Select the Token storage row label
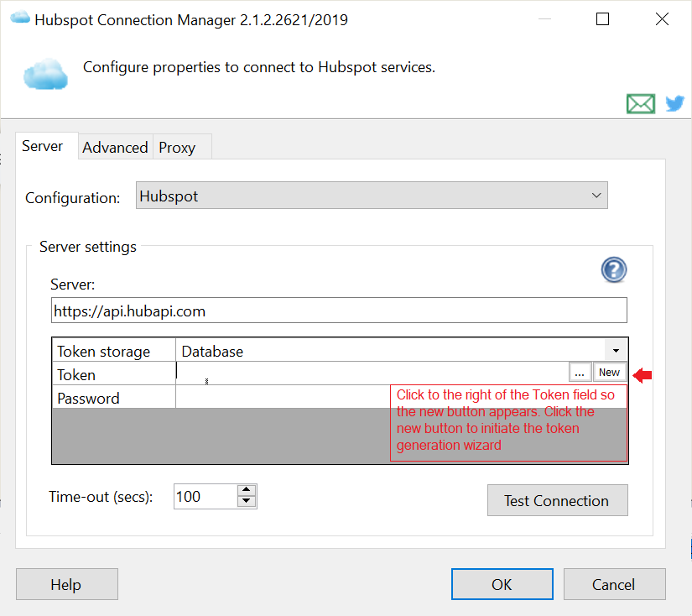Viewport: 692px width, 616px height. (x=114, y=351)
